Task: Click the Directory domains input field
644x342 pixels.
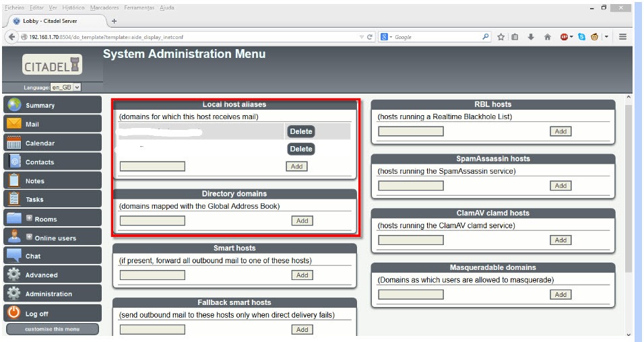Action: coord(152,221)
